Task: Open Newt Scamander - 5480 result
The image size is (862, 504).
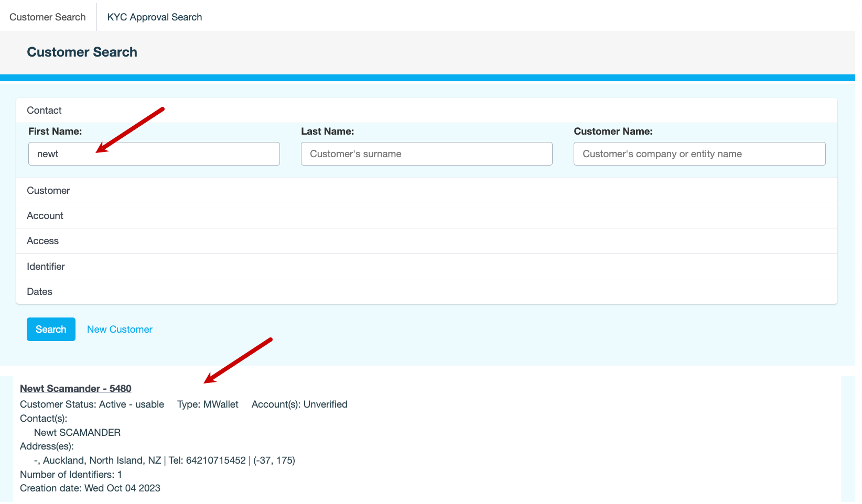Action: tap(76, 389)
